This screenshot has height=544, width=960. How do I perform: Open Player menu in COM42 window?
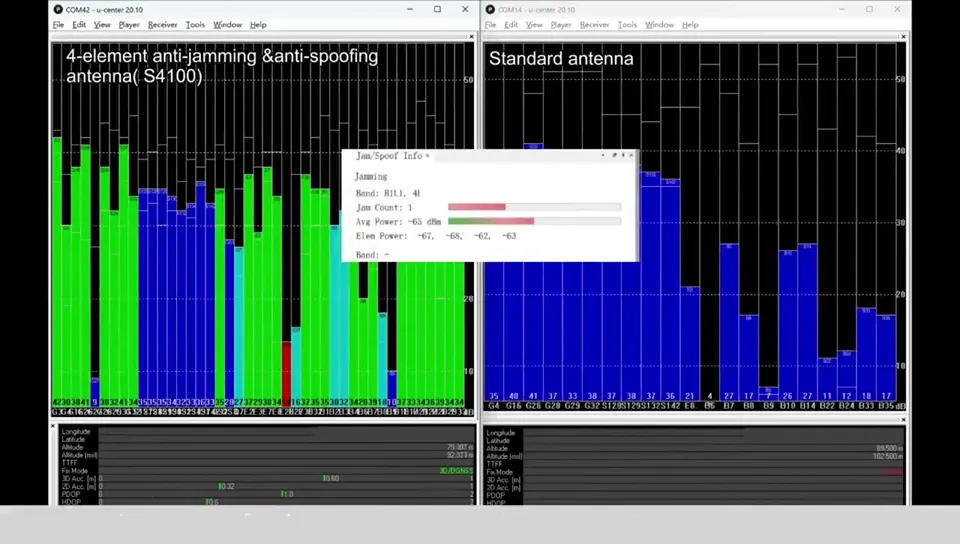point(129,25)
